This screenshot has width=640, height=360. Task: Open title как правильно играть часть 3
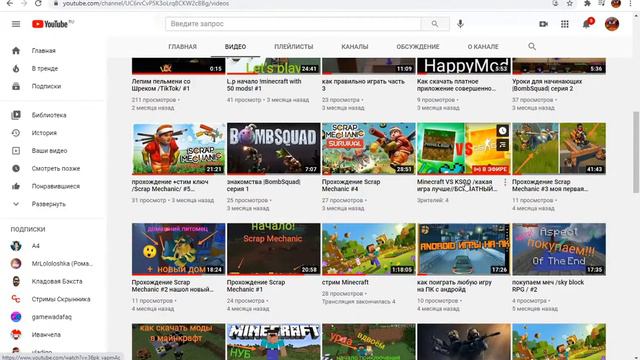[363, 85]
